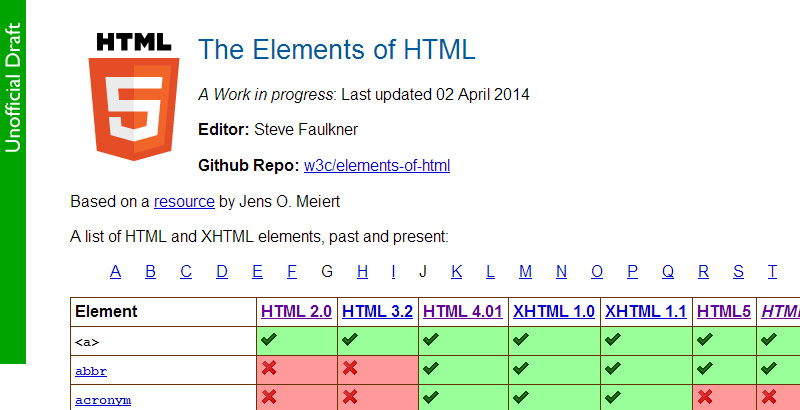Click the red X for abbr in HTML 2.0
The height and width of the screenshot is (410, 800).
(x=268, y=369)
